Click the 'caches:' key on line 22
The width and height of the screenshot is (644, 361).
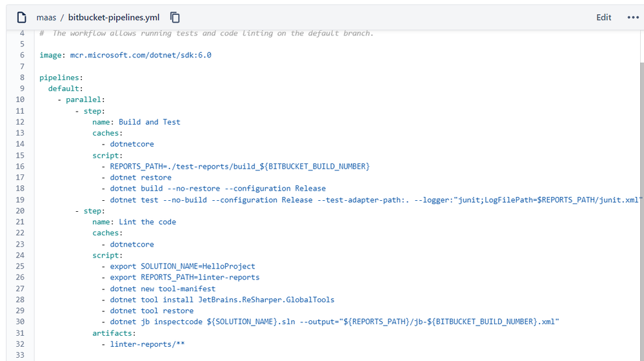point(108,232)
